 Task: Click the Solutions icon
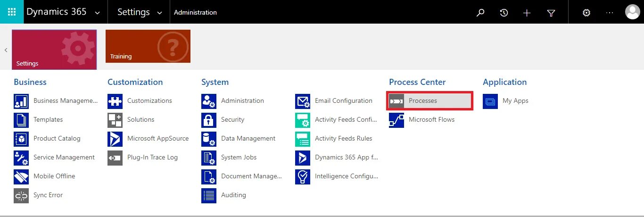coord(115,120)
